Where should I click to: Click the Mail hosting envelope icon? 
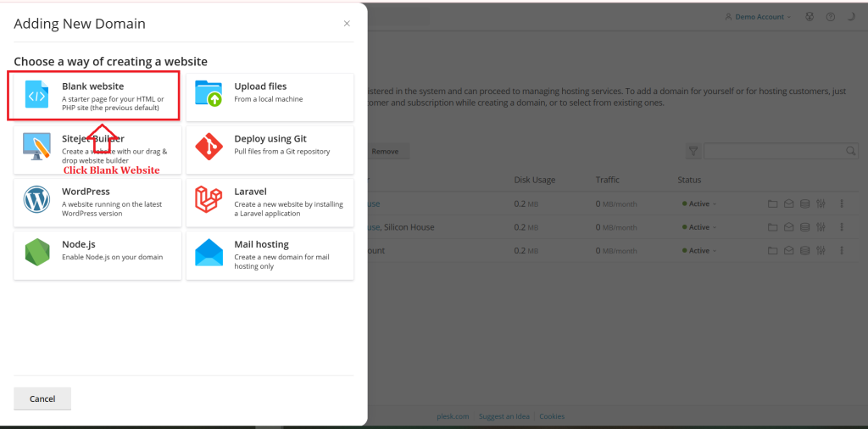click(x=209, y=253)
